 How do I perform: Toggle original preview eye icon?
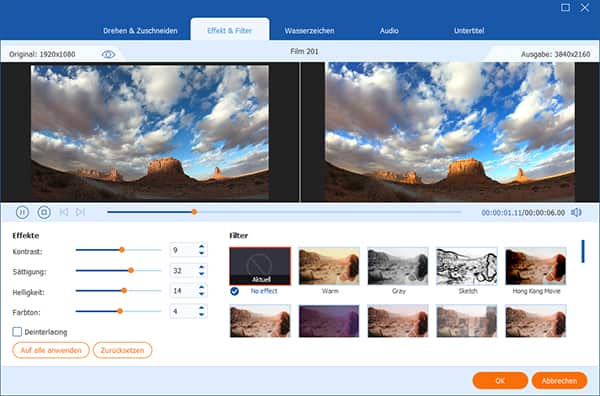coord(108,54)
